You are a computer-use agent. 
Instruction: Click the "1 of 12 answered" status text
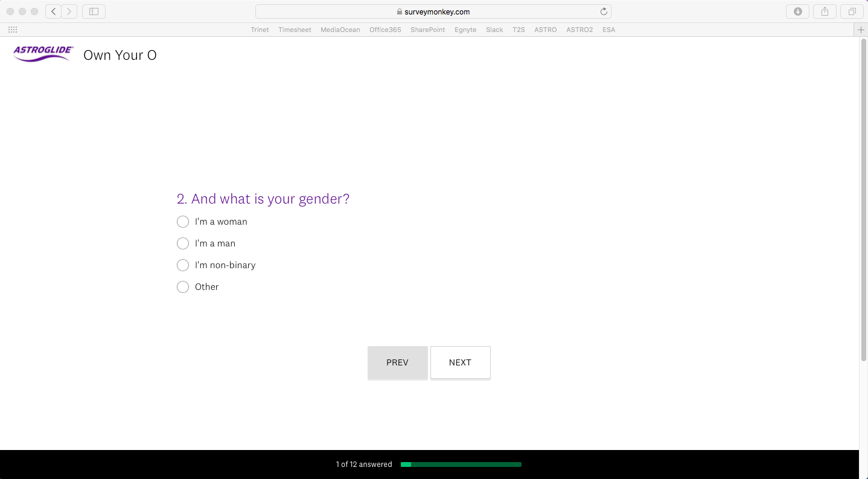(364, 465)
